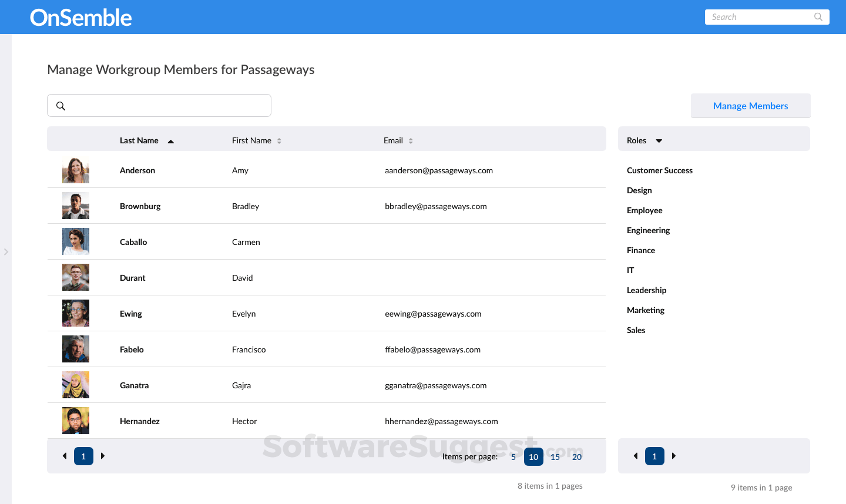This screenshot has width=846, height=504.
Task: Click Gajra Ganatra's profile photo
Action: pyautogui.click(x=75, y=385)
